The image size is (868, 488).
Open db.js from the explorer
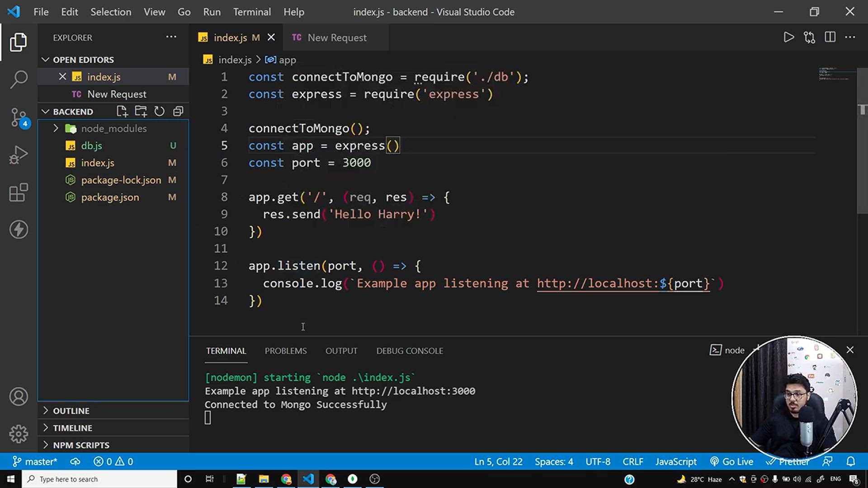pyautogui.click(x=113, y=145)
